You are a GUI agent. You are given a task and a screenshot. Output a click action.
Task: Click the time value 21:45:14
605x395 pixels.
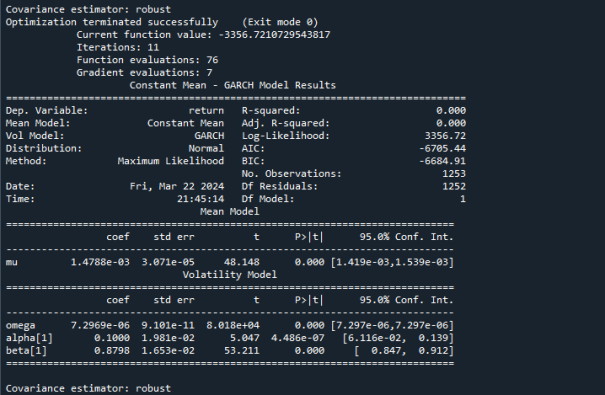pyautogui.click(x=201, y=199)
